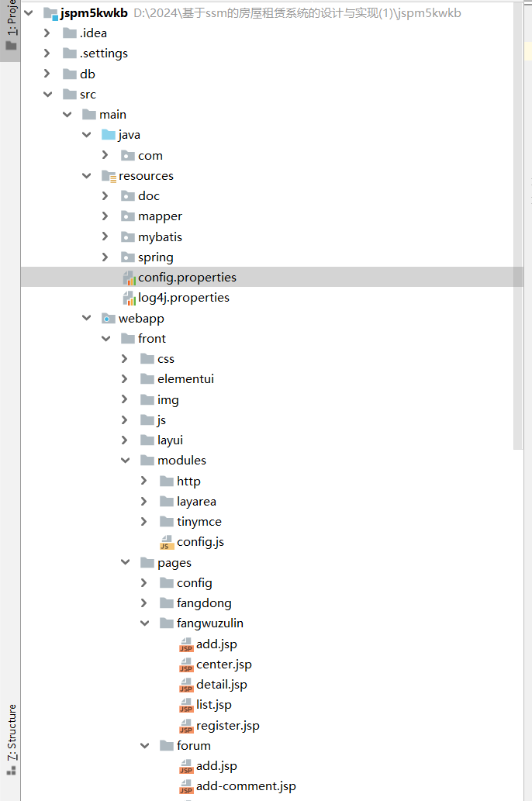The image size is (532, 801).
Task: Open the Project tool window tab
Action: tap(11, 23)
